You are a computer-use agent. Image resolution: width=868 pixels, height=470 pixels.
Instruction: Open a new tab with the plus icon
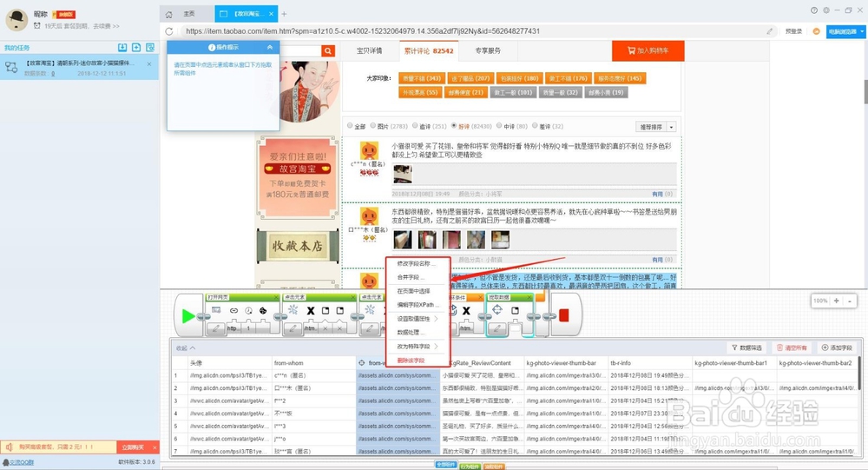pos(284,14)
